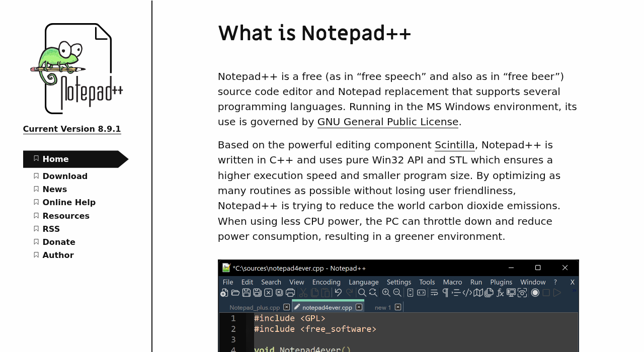Switch to the new 1 tab
Image resolution: width=644 pixels, height=352 pixels.
(383, 307)
